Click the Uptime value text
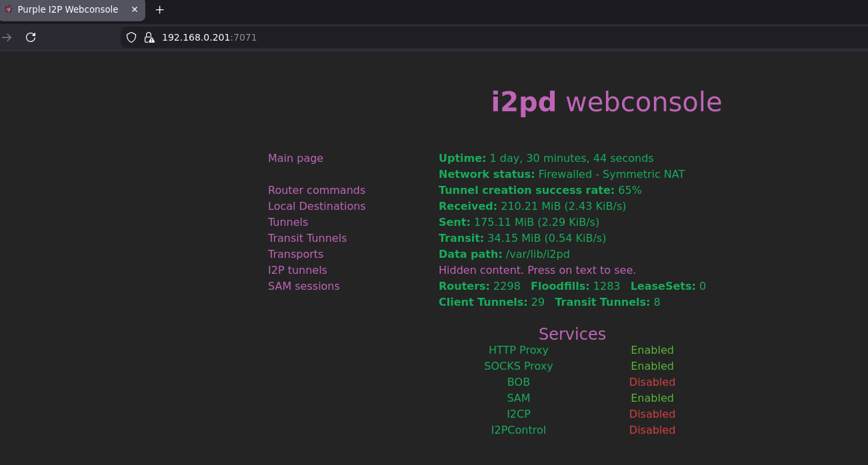The image size is (868, 465). click(571, 159)
